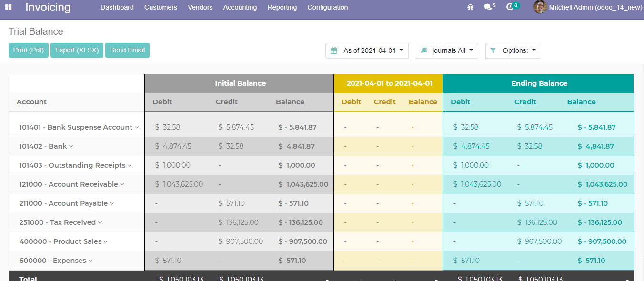Viewport: 644px width, 281px height.
Task: Open the Reporting menu
Action: (282, 7)
